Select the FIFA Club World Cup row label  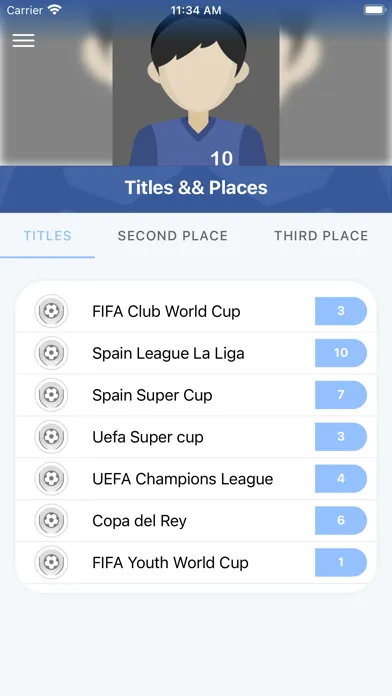[x=166, y=311]
